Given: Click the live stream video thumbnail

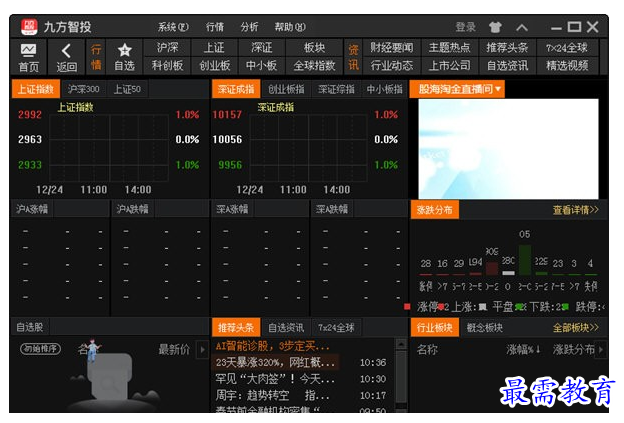Looking at the screenshot, I should (x=508, y=149).
